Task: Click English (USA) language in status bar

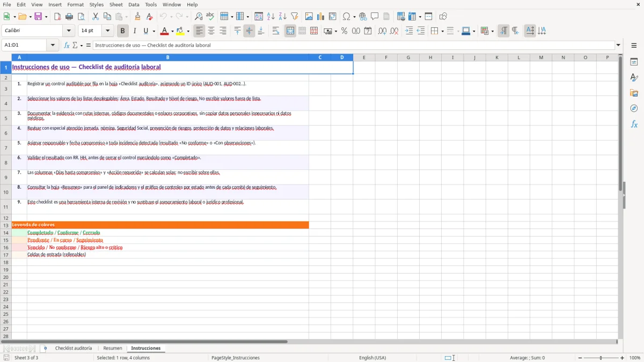Action: [x=372, y=358]
